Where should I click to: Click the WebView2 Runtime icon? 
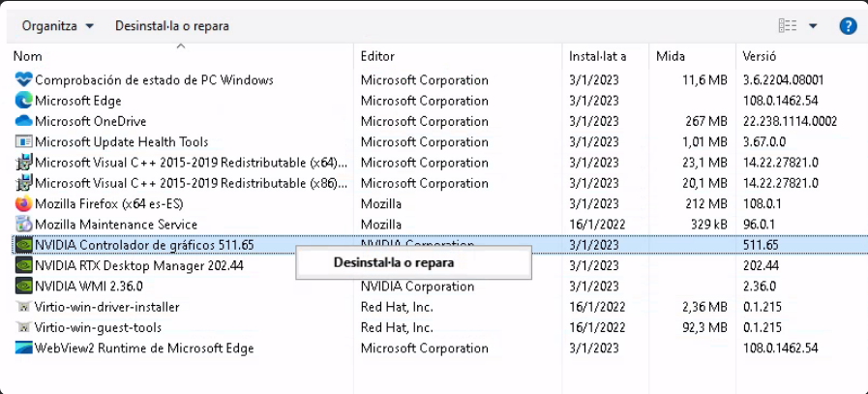click(x=24, y=348)
